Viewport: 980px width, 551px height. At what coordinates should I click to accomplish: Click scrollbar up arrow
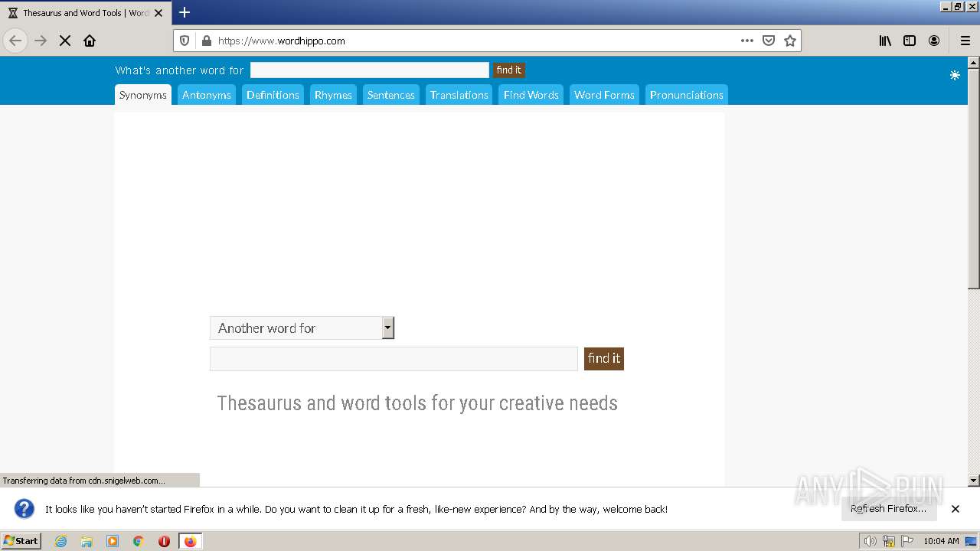[974, 63]
